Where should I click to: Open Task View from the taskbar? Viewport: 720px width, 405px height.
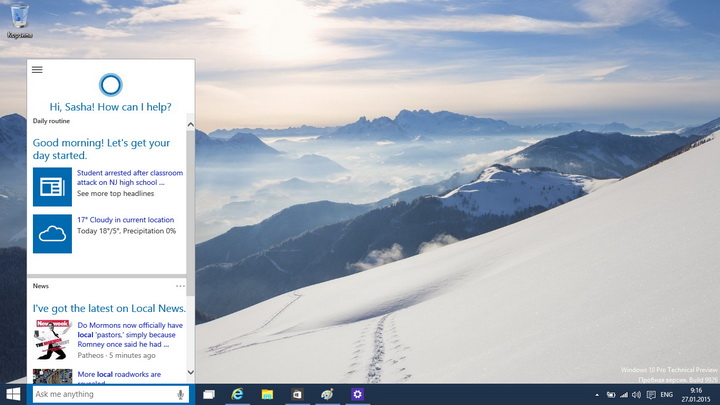[x=209, y=395]
